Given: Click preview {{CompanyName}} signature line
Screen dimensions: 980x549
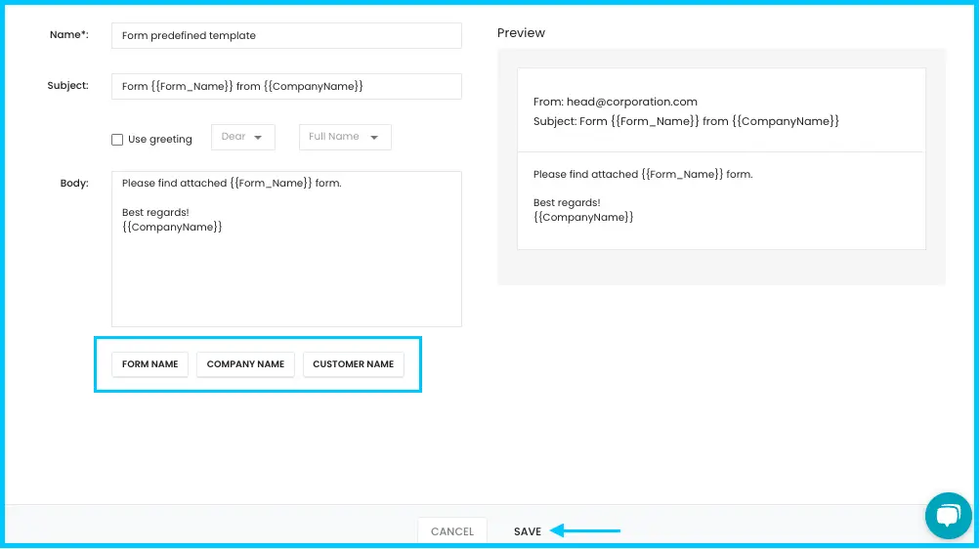Looking at the screenshot, I should pos(583,217).
